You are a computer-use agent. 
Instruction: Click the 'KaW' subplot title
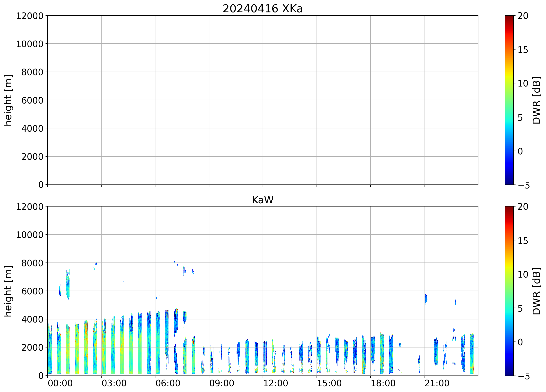[x=263, y=200]
